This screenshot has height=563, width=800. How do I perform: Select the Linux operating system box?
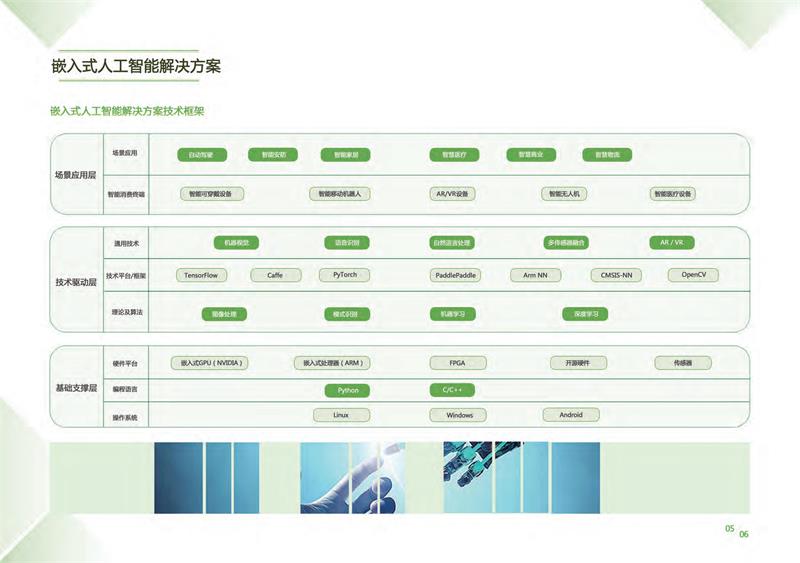click(344, 415)
